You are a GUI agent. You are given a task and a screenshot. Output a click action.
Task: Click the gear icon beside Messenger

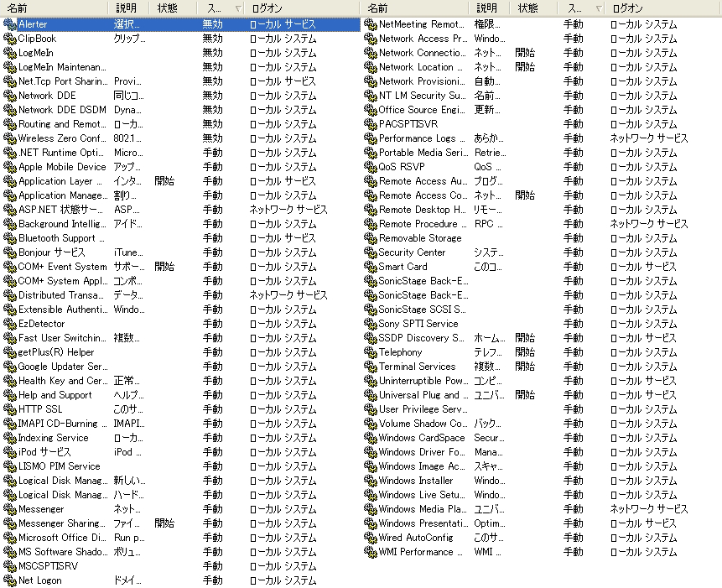[10, 509]
